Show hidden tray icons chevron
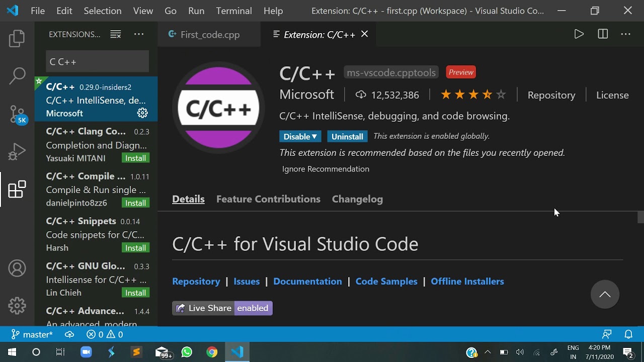 [x=488, y=352]
